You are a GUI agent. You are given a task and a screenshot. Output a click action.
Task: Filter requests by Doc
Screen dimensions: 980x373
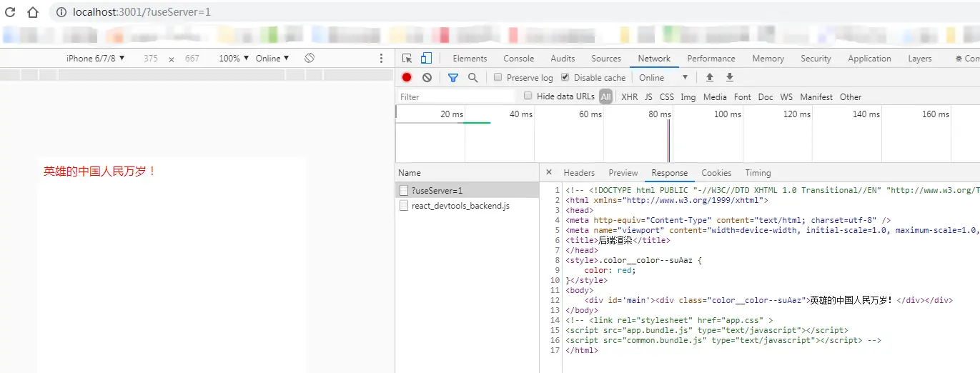click(766, 96)
